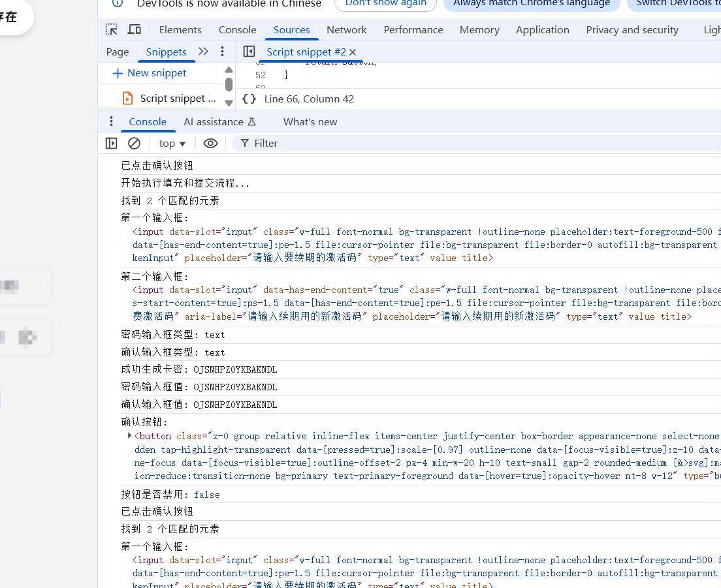The width and height of the screenshot is (721, 588).
Task: Select the Script snippet file icon
Action: (128, 98)
